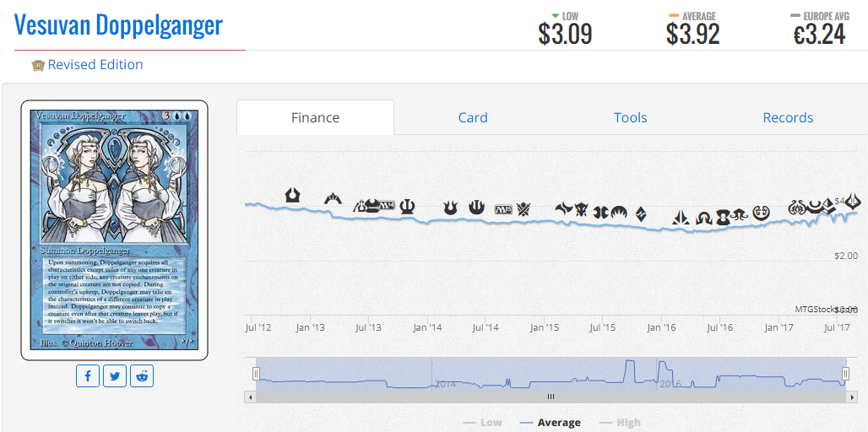
Task: Share the card on Twitter
Action: click(115, 376)
